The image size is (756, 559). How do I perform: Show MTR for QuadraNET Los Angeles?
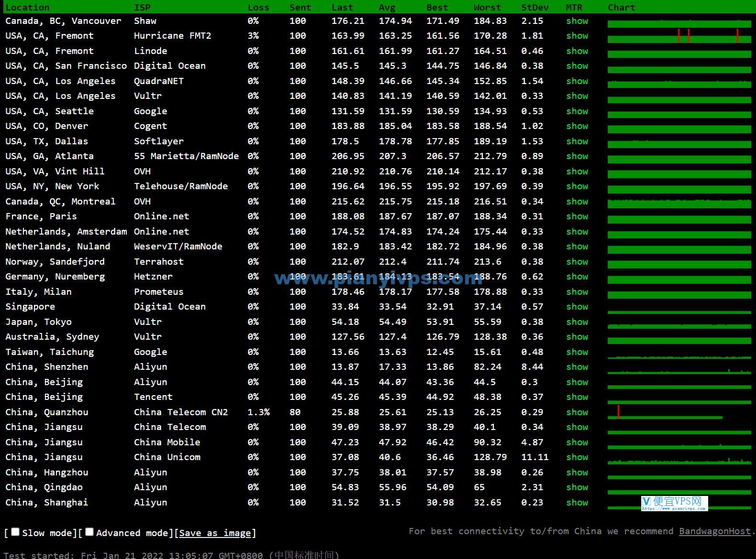[x=577, y=81]
